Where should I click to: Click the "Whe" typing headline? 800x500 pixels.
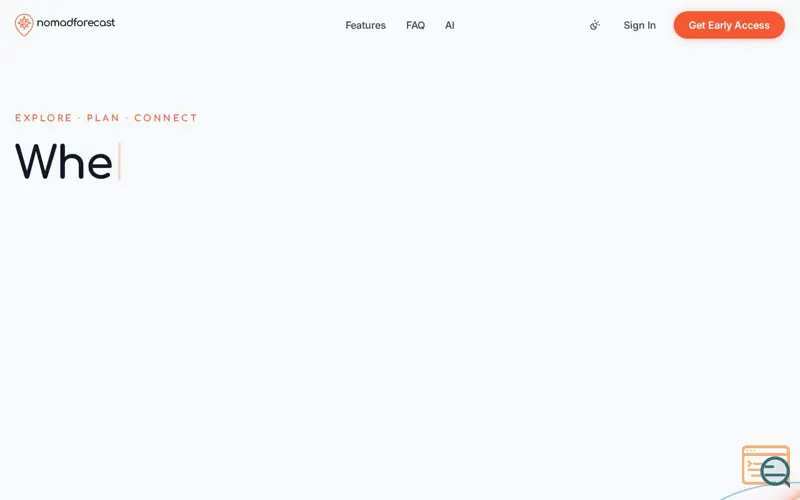point(64,162)
